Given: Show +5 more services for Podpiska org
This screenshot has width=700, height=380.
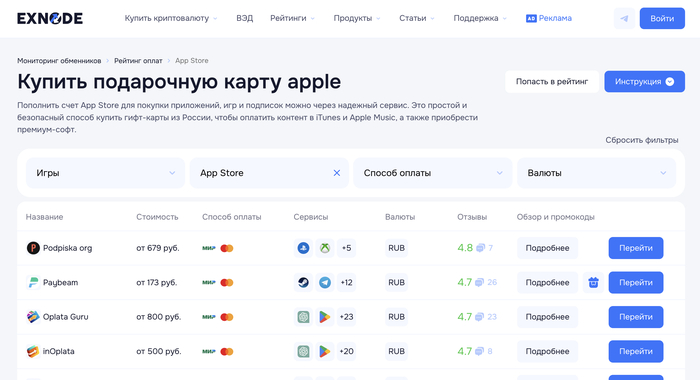Looking at the screenshot, I should click(x=346, y=248).
